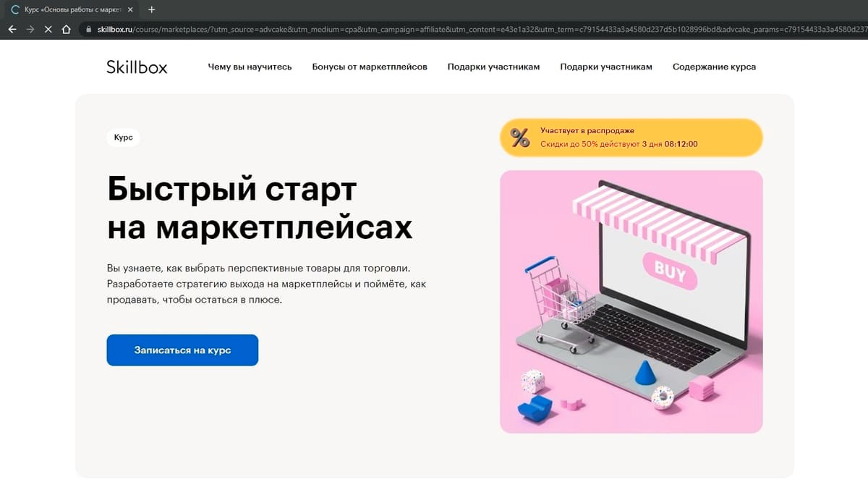868x498 pixels.
Task: Click the padlock site info icon
Action: [89, 30]
